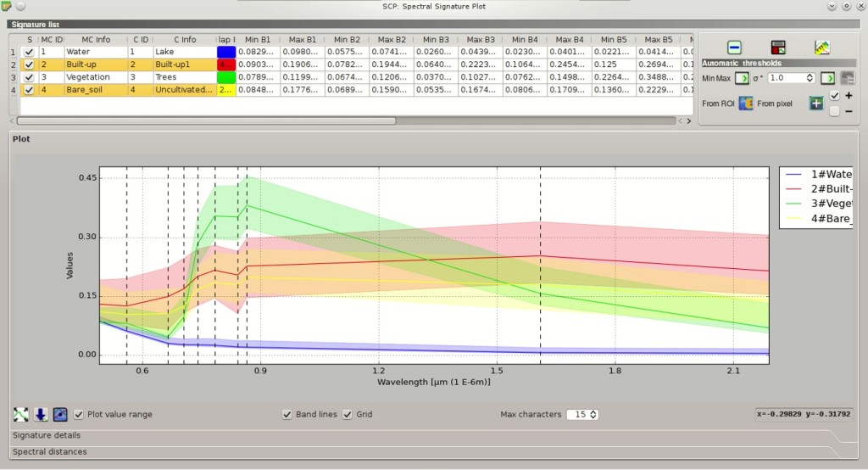Click the colorful spectral plot chart icon

coord(822,48)
